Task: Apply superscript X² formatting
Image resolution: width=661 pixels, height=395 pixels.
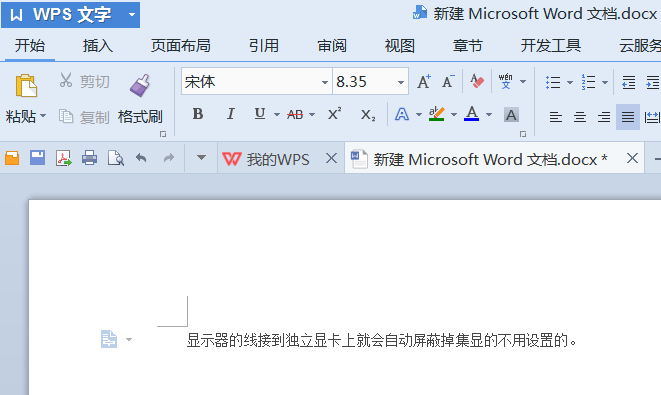Action: pyautogui.click(x=334, y=114)
